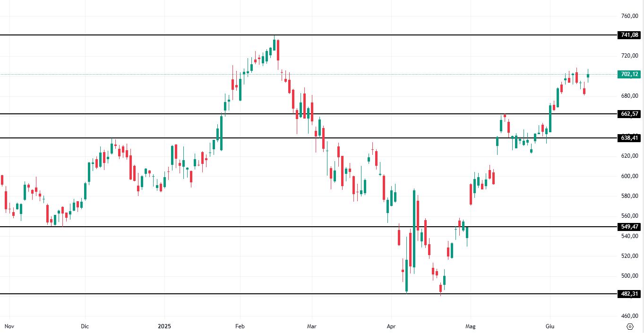Click the Nov label on time axis

[9, 326]
